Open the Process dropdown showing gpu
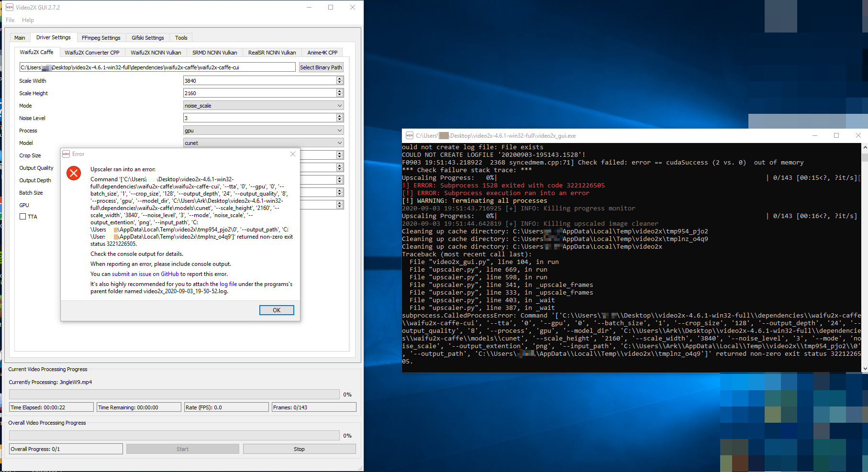The height and width of the screenshot is (472, 868). tap(263, 131)
